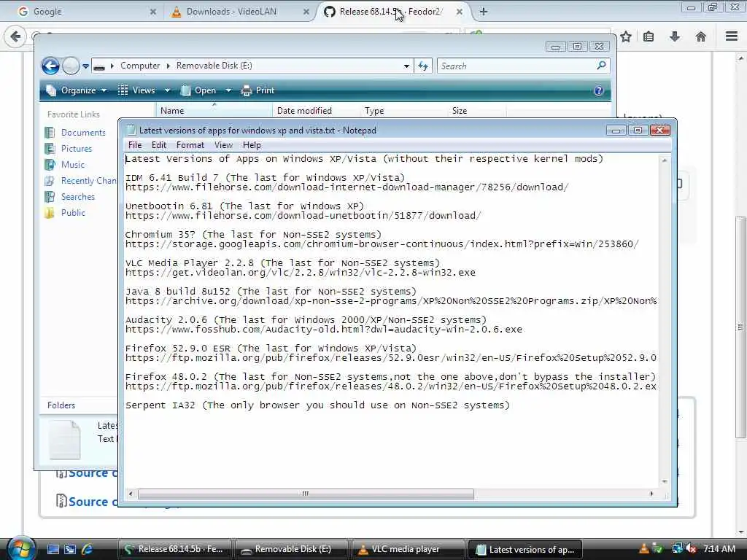
Task: Close the Release 68.14.5b browser tab
Action: 460,12
